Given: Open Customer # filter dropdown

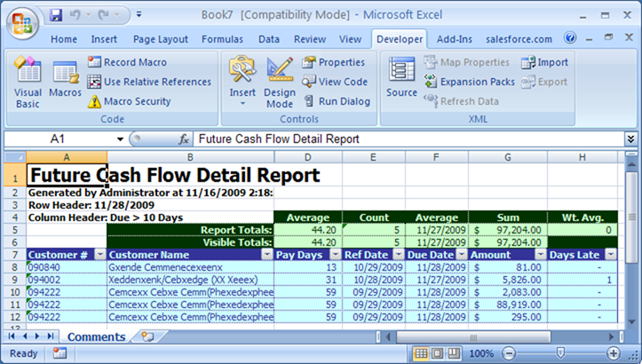Looking at the screenshot, I should tap(100, 255).
